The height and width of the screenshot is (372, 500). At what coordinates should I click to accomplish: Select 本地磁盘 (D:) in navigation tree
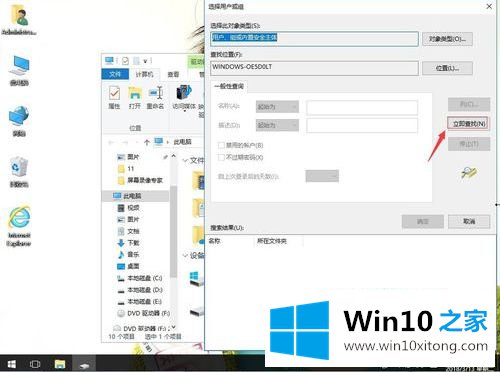click(x=140, y=290)
